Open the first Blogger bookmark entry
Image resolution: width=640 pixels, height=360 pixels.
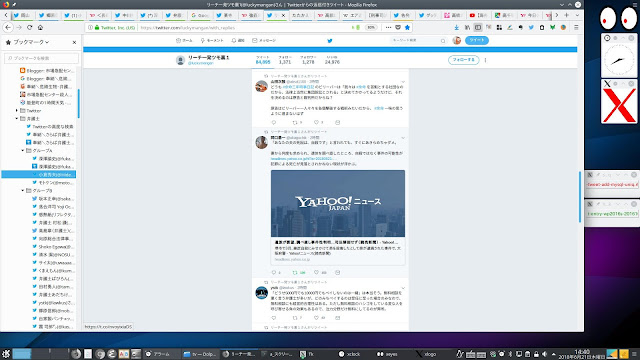point(47,71)
